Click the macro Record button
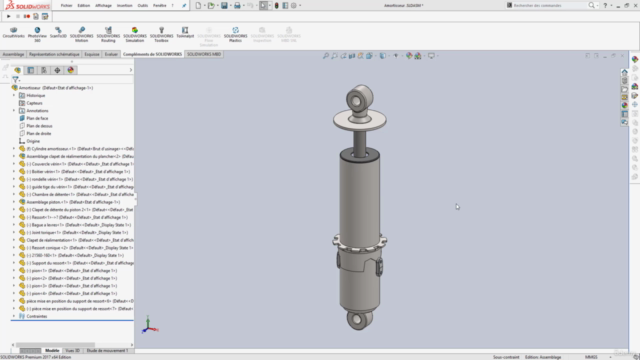 coord(27,16)
